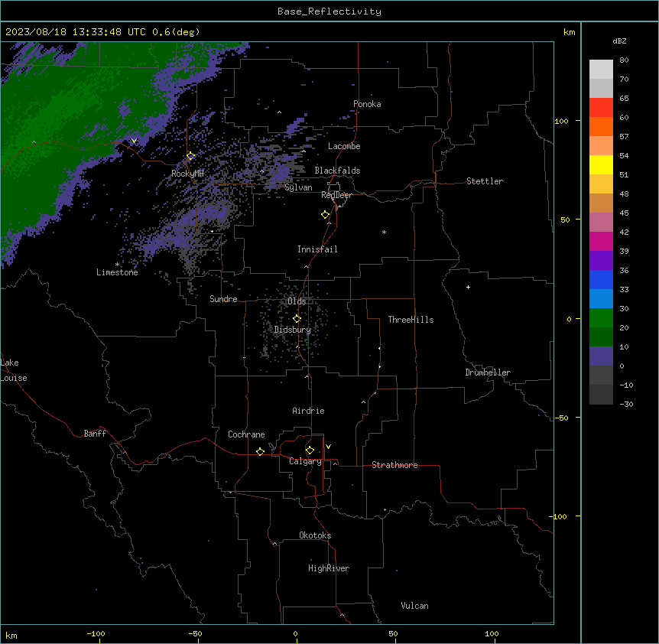Click the RedDeer city label
The width and height of the screenshot is (659, 644).
point(336,195)
